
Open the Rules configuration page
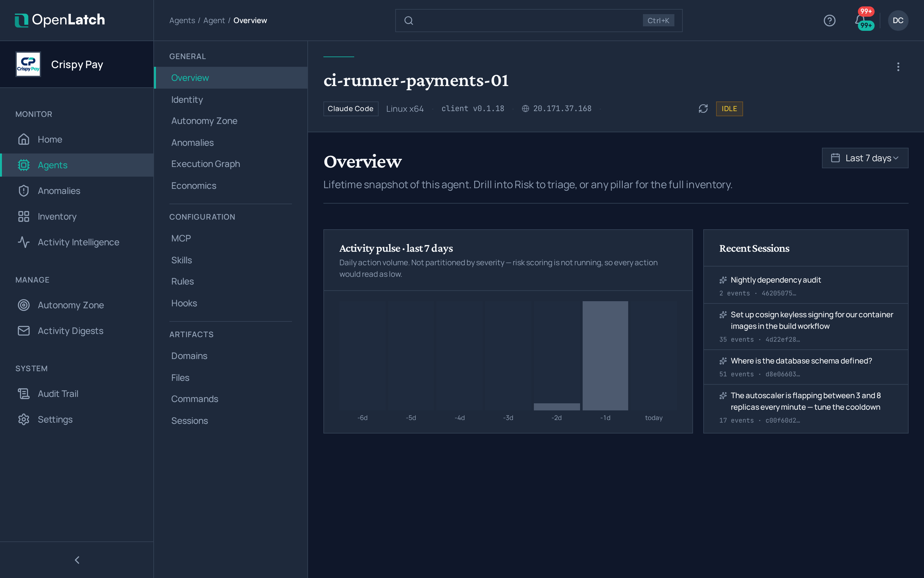231,281
